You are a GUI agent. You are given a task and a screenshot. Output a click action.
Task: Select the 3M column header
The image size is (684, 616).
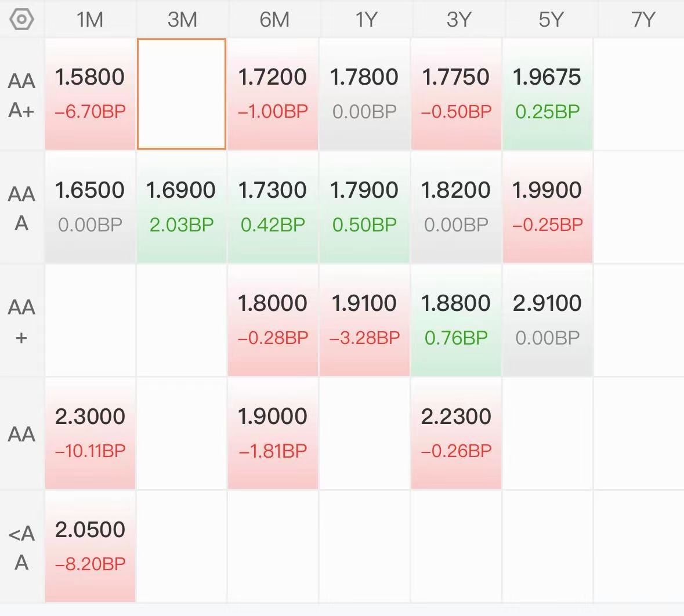click(182, 19)
